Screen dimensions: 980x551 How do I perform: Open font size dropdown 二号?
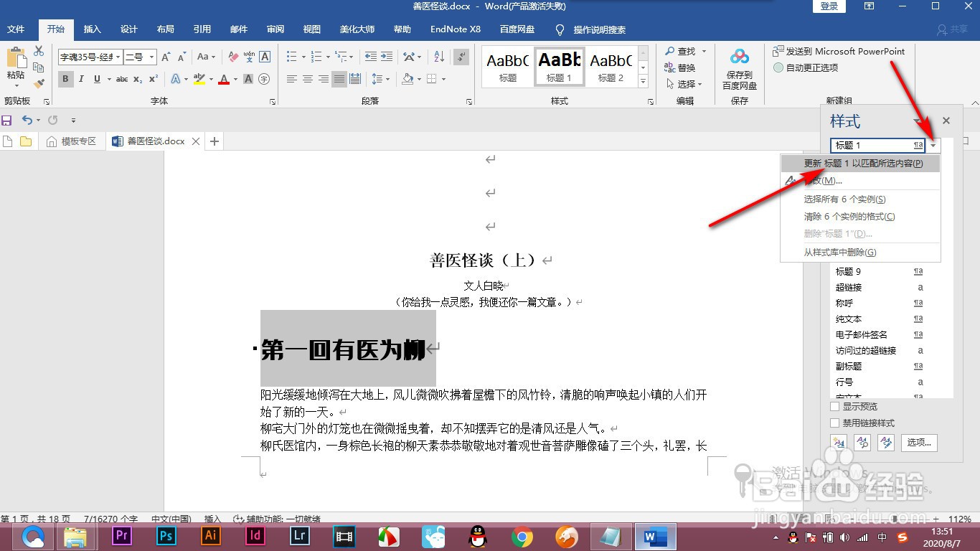point(152,57)
